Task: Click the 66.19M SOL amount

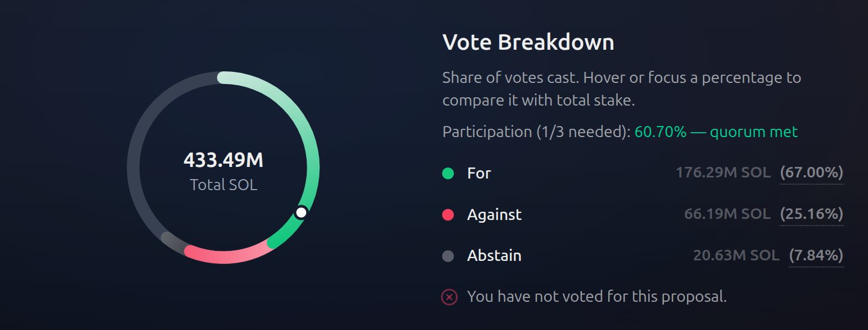Action: [x=727, y=214]
